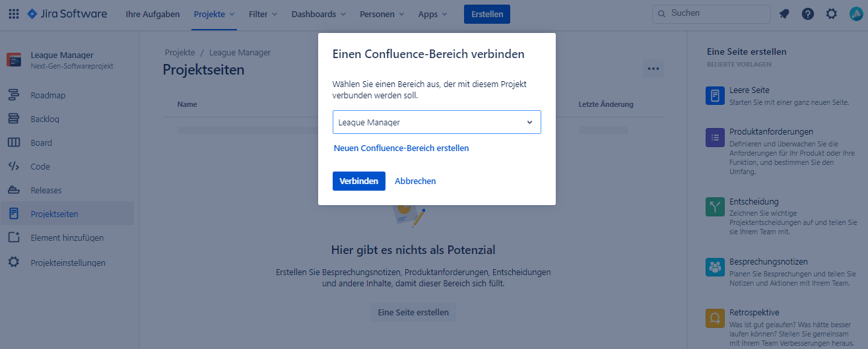
Task: Select the Entscheidung template icon
Action: [x=715, y=207]
